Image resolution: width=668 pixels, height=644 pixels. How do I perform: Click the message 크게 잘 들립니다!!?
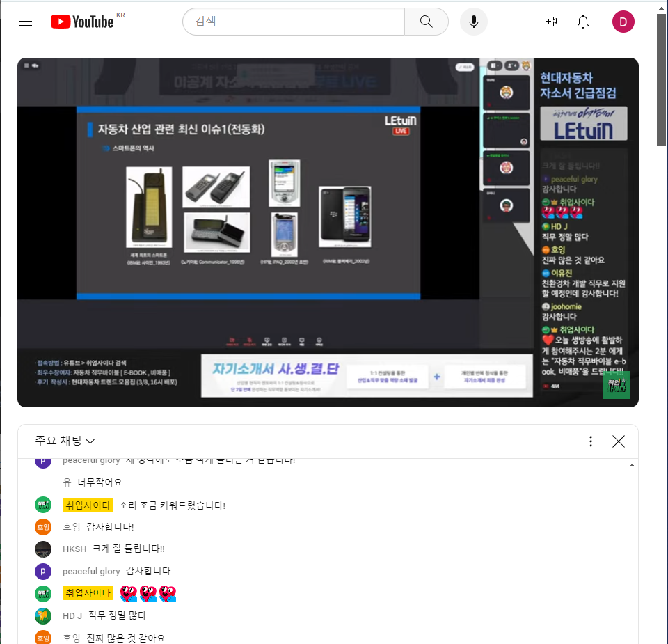129,549
